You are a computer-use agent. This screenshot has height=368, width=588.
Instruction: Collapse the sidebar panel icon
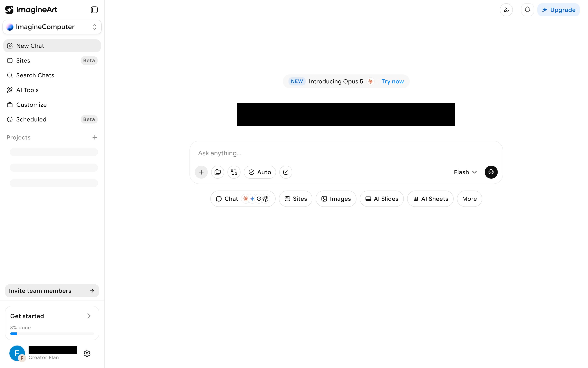[94, 10]
